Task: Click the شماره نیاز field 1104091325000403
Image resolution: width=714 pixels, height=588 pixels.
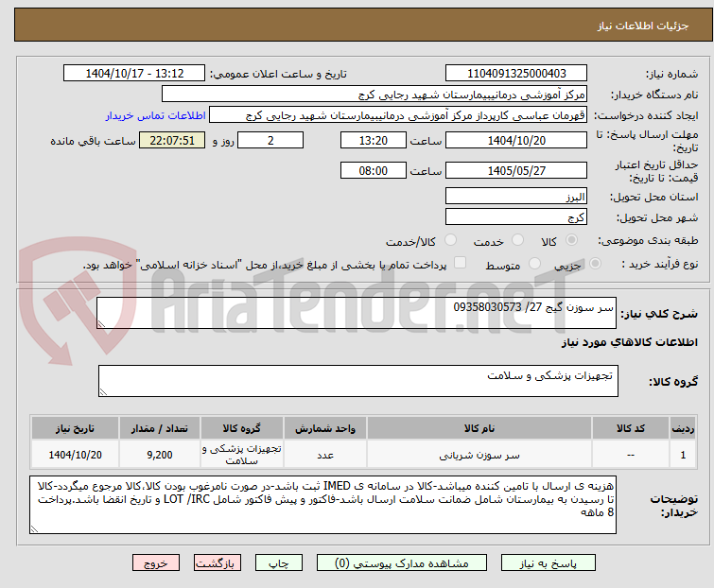Action: [x=516, y=74]
